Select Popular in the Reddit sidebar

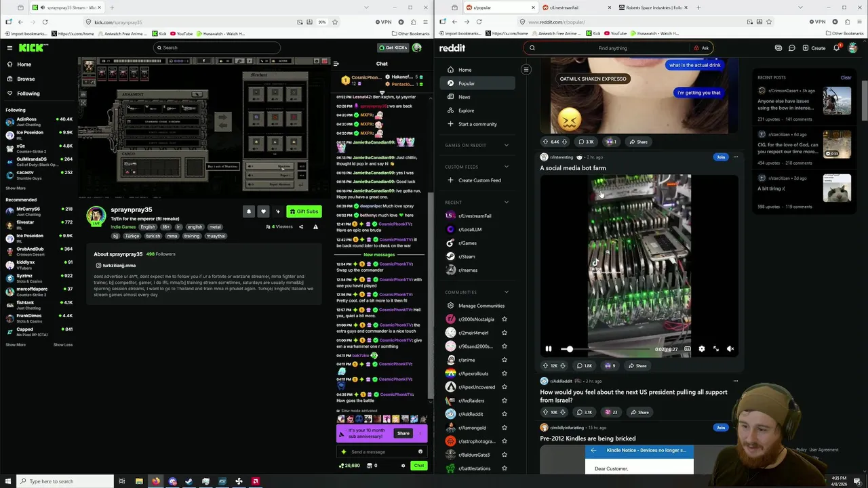[x=478, y=83]
